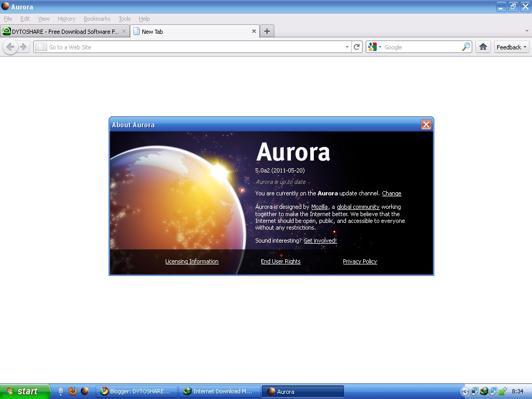Go forward using the forward arrow button
Screen dimensions: 532x399
[x=23, y=47]
